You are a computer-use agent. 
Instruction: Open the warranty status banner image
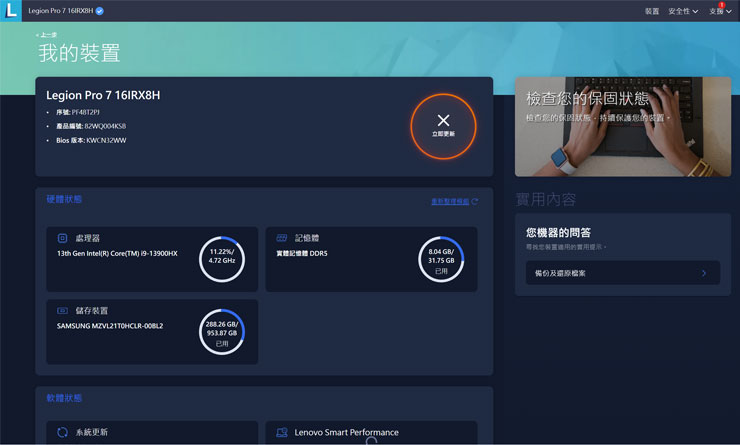622,126
